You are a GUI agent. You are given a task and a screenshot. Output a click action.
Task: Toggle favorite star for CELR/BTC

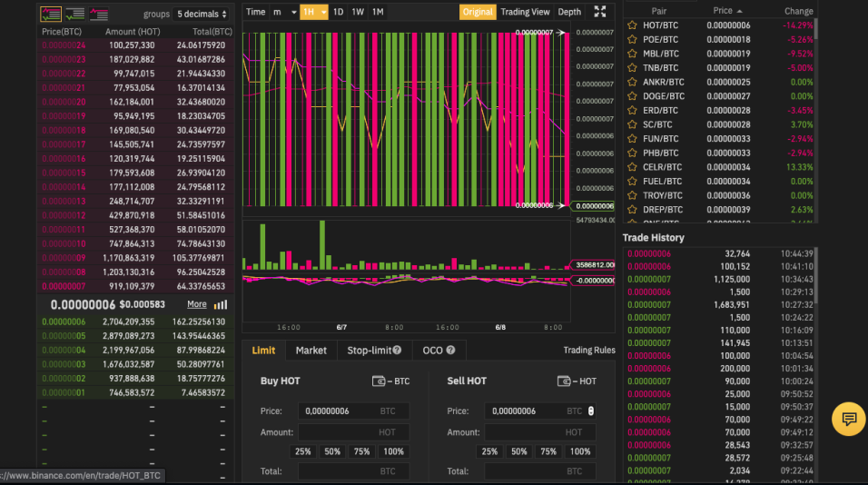coord(632,167)
